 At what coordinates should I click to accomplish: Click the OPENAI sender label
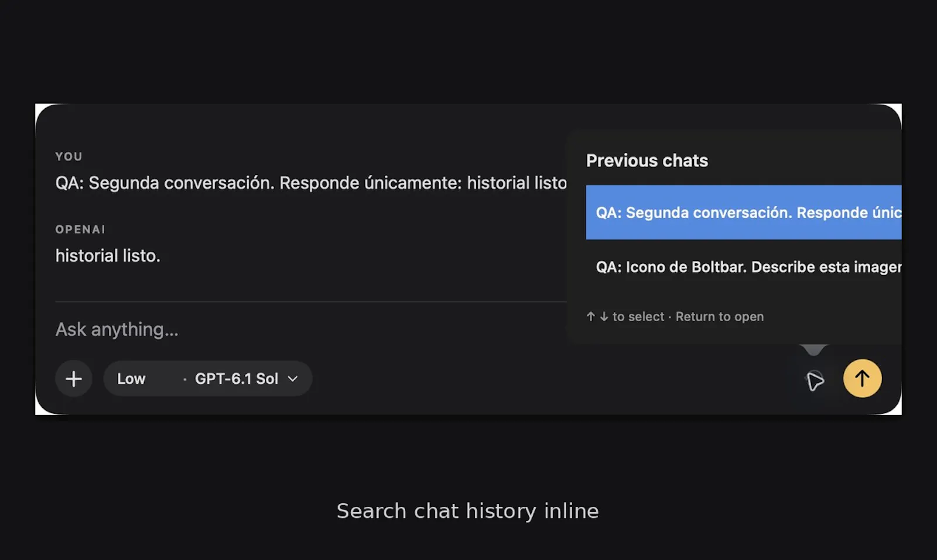tap(80, 229)
